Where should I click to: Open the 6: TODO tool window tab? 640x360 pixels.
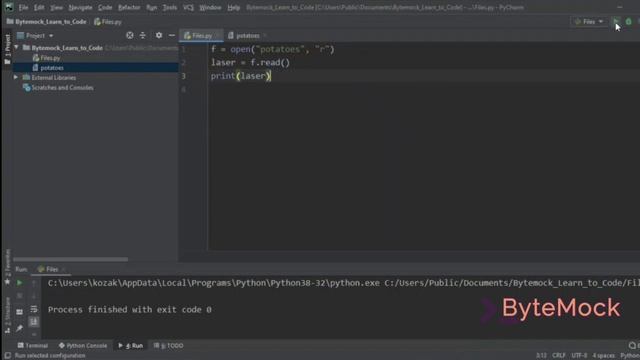(x=169, y=345)
